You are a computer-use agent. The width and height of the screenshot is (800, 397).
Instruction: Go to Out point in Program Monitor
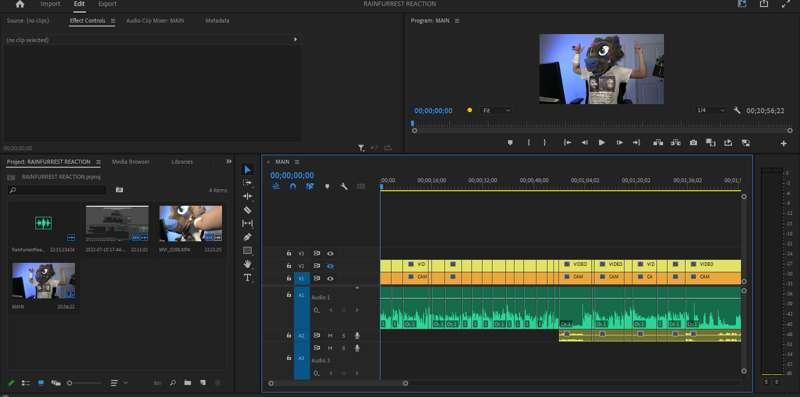(636, 143)
